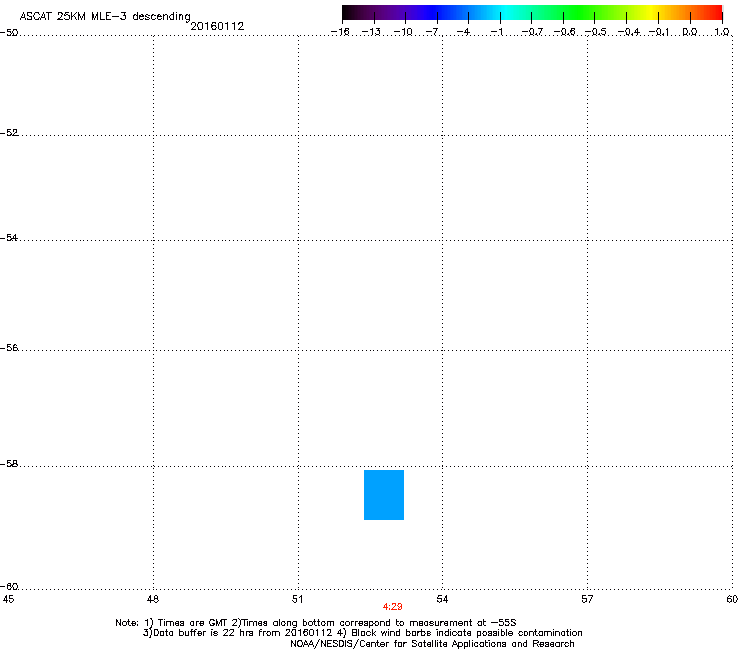
Task: Click the 48 longitude axis label
Action: (x=152, y=599)
